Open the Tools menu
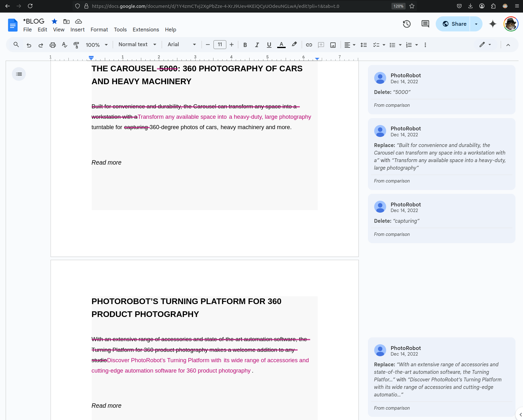 point(120,30)
